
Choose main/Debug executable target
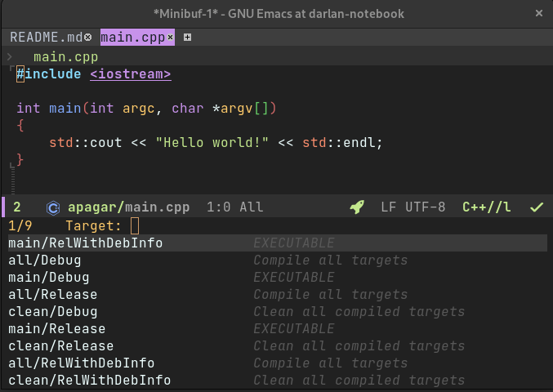tap(278, 278)
